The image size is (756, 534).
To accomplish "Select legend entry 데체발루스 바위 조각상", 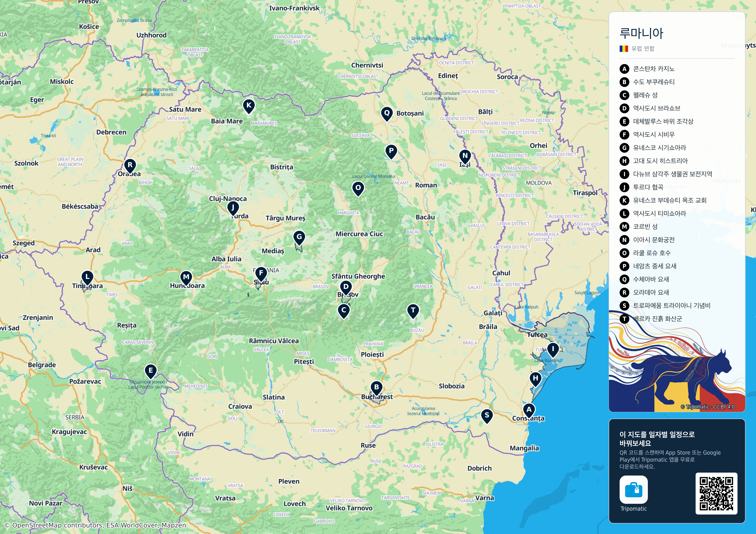I will tap(656, 122).
